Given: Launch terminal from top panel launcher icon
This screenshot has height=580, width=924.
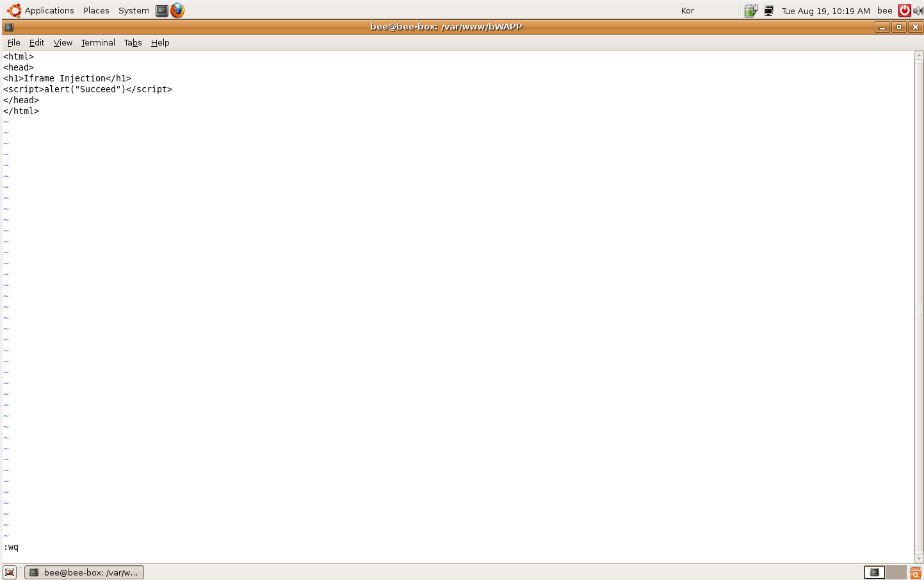Looking at the screenshot, I should (162, 10).
